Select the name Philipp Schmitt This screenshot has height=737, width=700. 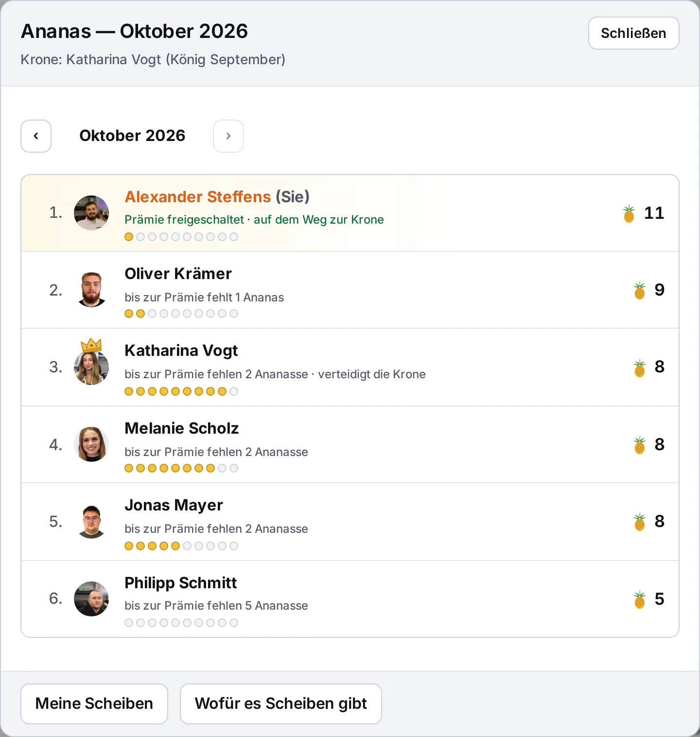point(181,583)
